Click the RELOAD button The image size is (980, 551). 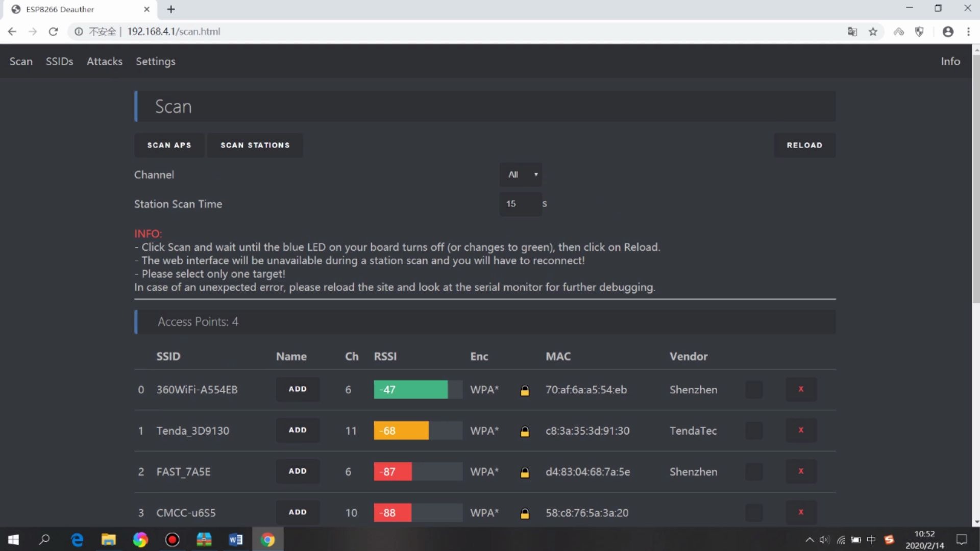coord(804,145)
